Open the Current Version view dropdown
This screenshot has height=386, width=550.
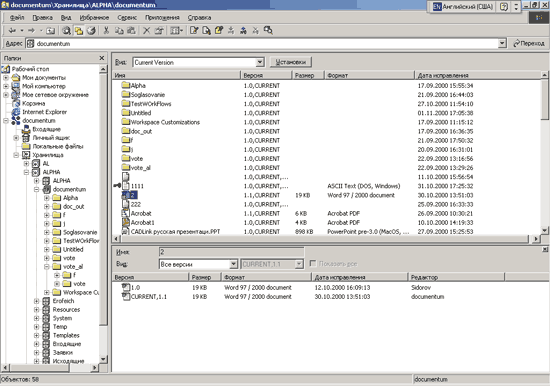[x=260, y=62]
